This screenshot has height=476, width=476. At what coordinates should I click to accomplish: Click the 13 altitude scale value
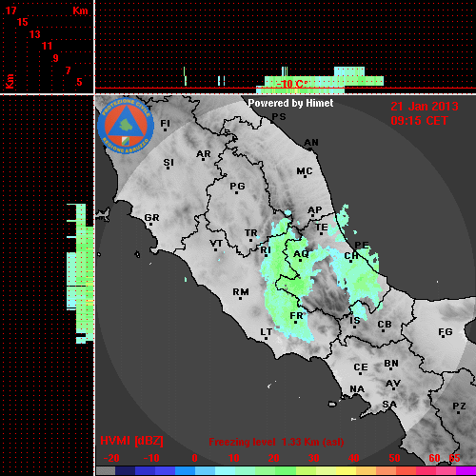click(35, 34)
